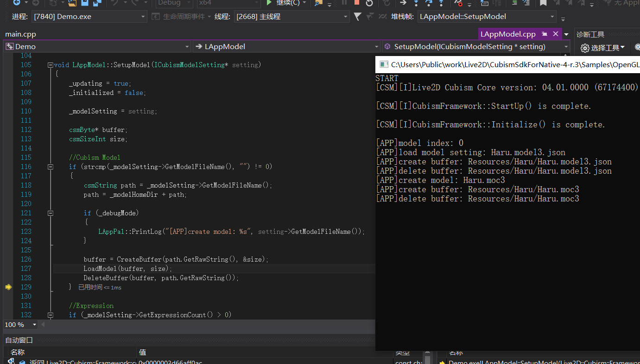Open the stack frame dropdown LAppModel::SetupModel
This screenshot has height=364, width=640.
(x=552, y=17)
